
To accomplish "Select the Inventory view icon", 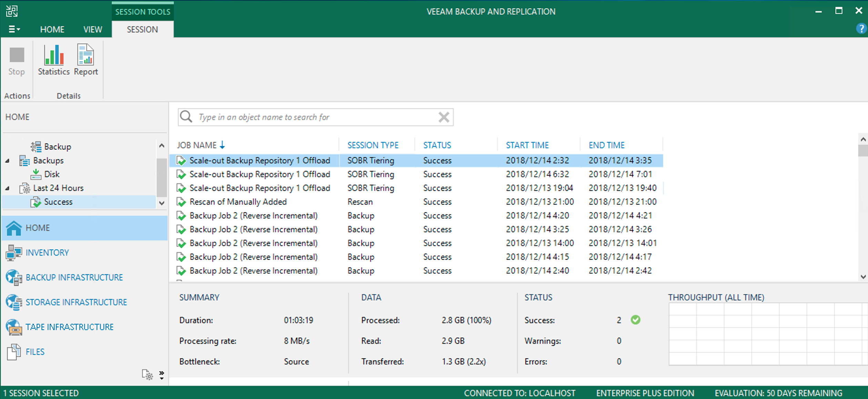I will [x=14, y=252].
